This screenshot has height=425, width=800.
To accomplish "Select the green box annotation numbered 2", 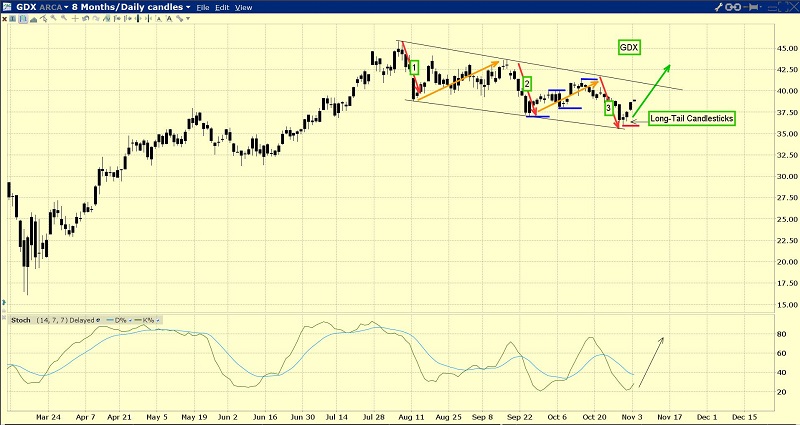I will [527, 85].
